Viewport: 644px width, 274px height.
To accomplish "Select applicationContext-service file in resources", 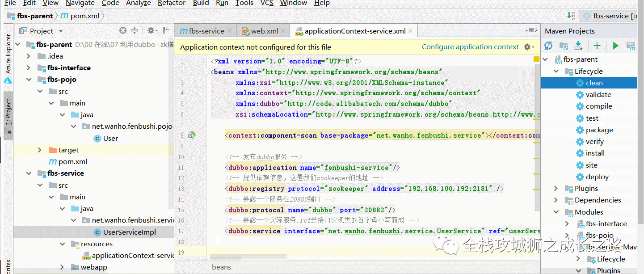I will pos(128,256).
